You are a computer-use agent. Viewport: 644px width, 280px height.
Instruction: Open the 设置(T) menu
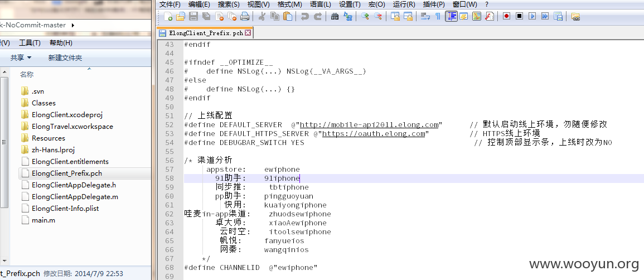pyautogui.click(x=350, y=4)
